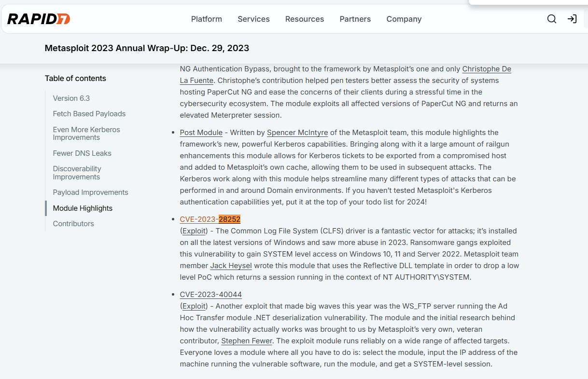Open the Post Module link
588x379 pixels.
[201, 133]
